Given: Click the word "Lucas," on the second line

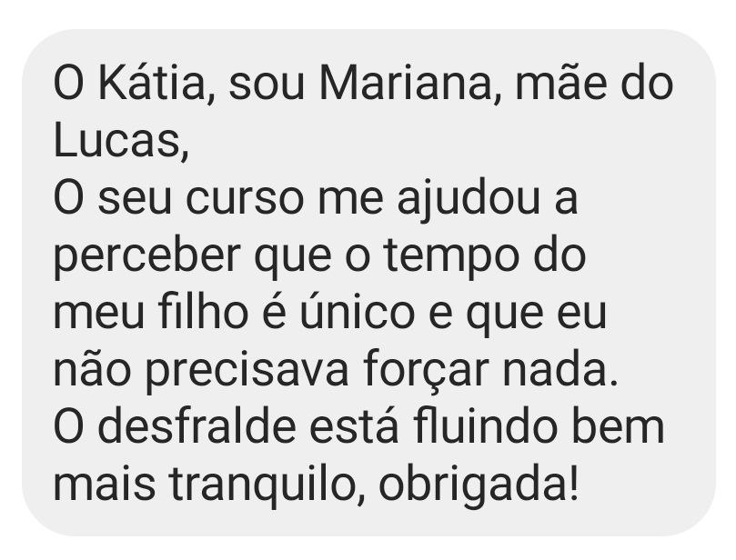Looking at the screenshot, I should [122, 141].
